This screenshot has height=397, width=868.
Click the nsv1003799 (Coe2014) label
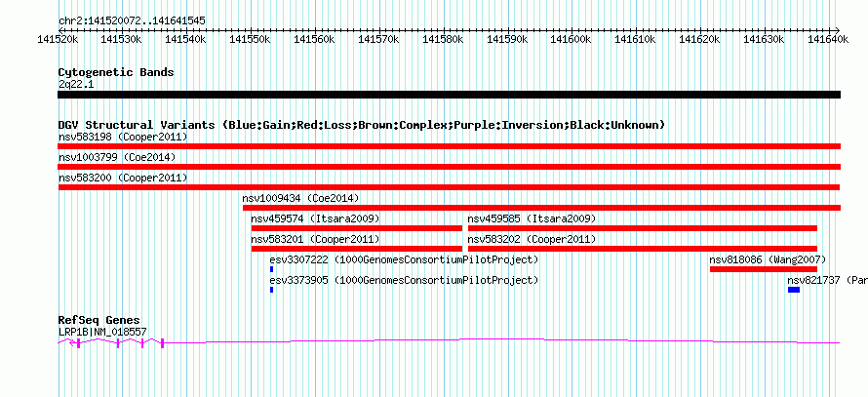(117, 157)
